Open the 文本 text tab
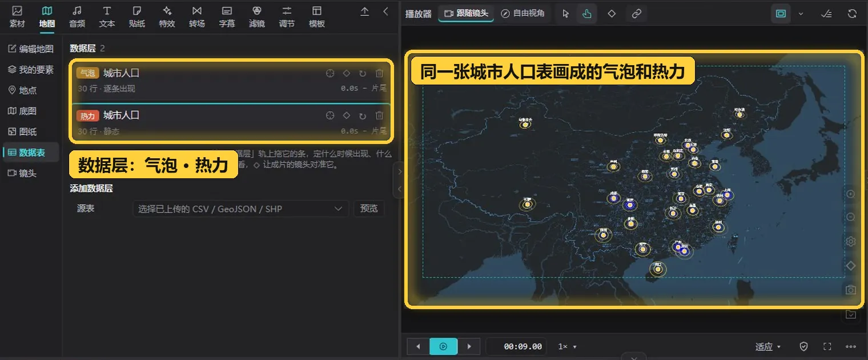Screen dimensions: 868x360 click(107, 17)
